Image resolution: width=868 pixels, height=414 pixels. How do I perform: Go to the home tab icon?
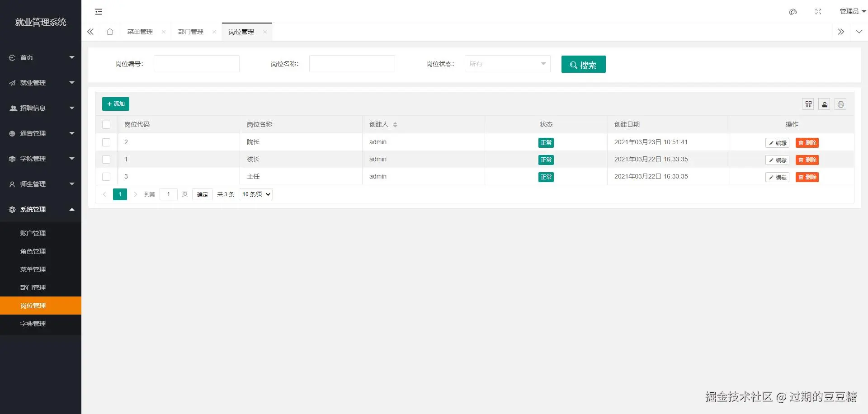point(110,32)
